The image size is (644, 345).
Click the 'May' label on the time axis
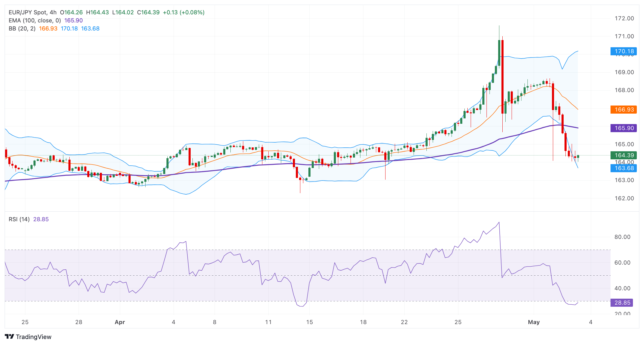tap(534, 322)
